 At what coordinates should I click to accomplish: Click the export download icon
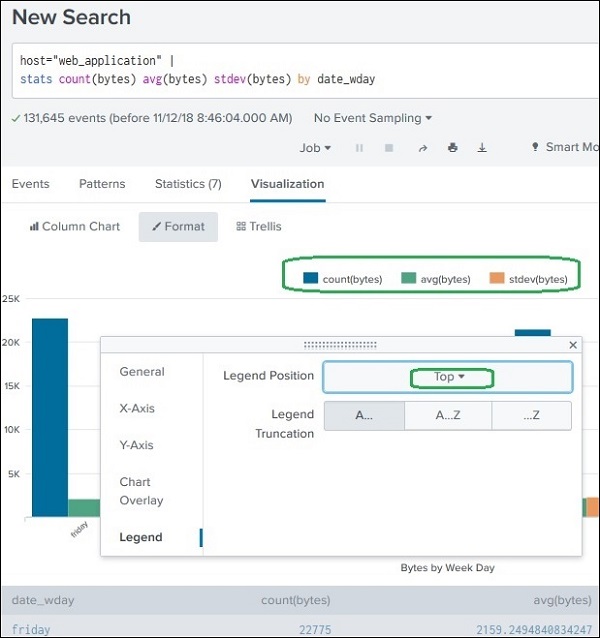(x=482, y=148)
